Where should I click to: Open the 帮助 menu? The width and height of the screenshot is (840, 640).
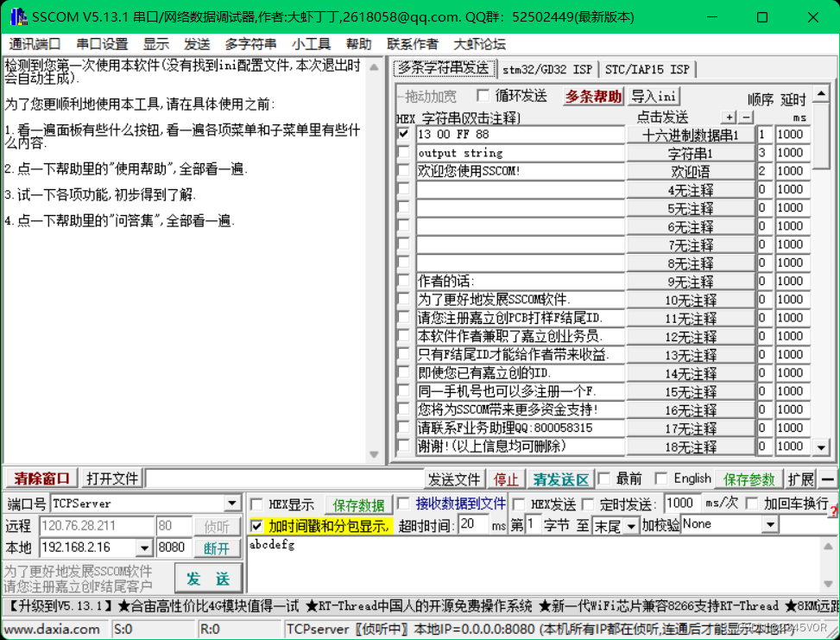(359, 44)
